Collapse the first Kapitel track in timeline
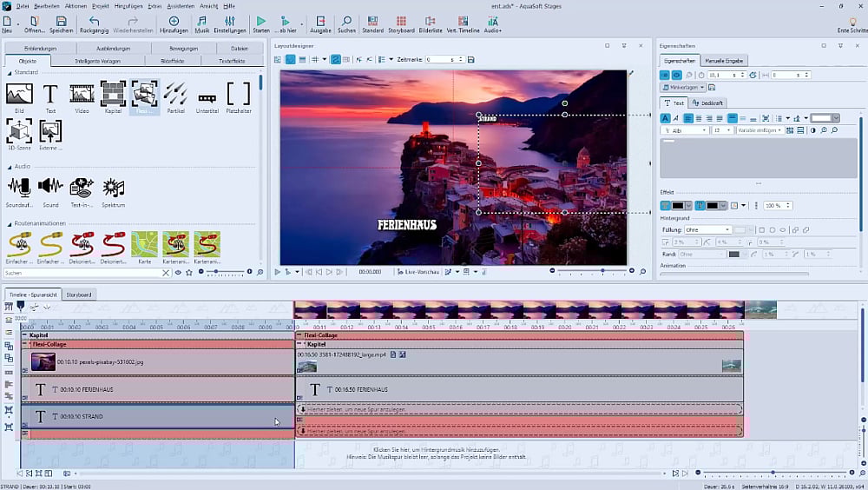Viewport: 868px width, 490px height. [25, 334]
